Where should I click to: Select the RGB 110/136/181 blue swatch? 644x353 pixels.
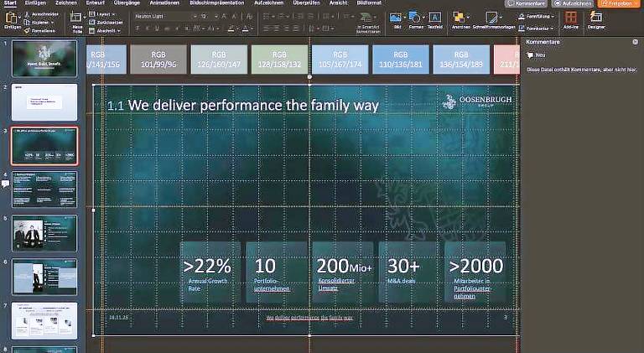pos(401,60)
